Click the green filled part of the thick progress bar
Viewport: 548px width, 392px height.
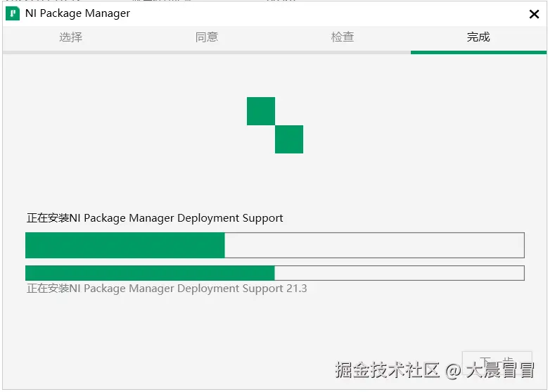coord(125,246)
